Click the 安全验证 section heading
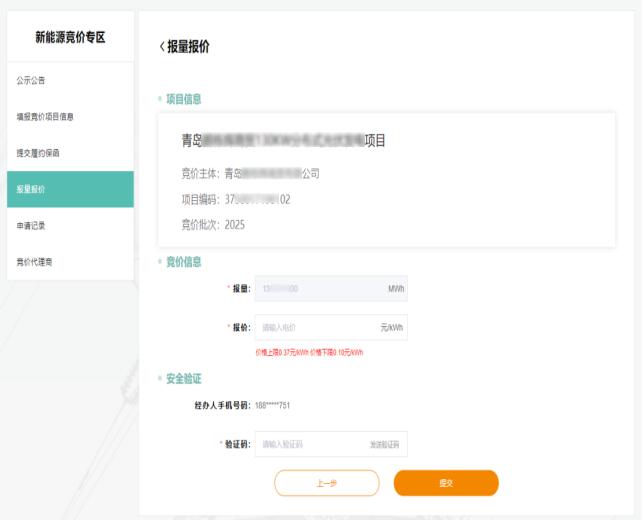 point(183,378)
